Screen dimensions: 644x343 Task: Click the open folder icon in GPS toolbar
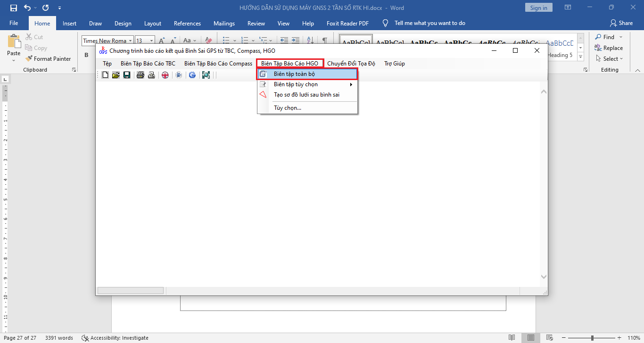pyautogui.click(x=116, y=75)
